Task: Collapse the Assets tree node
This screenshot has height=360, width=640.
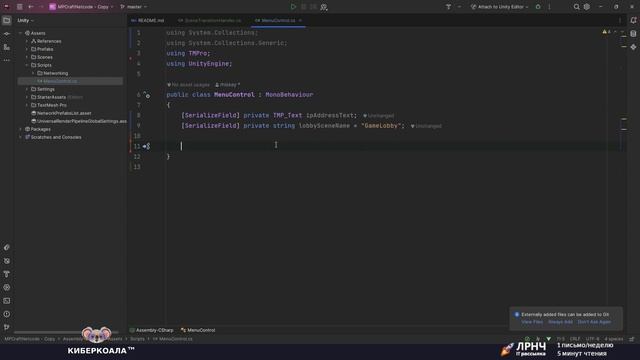Action: pos(20,33)
